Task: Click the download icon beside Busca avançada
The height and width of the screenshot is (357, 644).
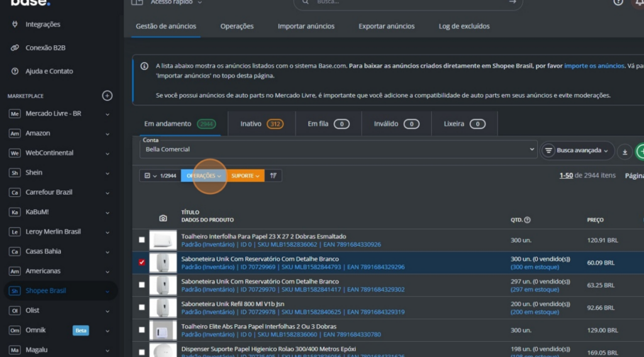Action: click(625, 151)
